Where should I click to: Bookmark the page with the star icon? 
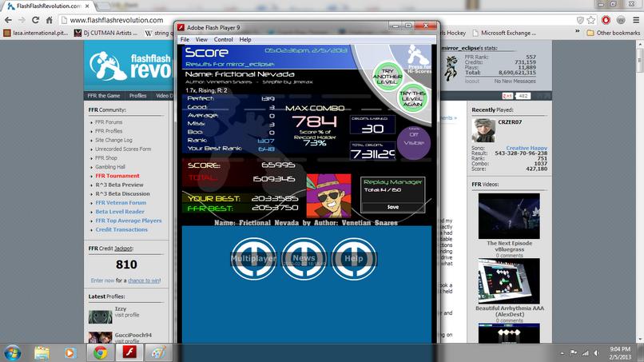click(591, 20)
